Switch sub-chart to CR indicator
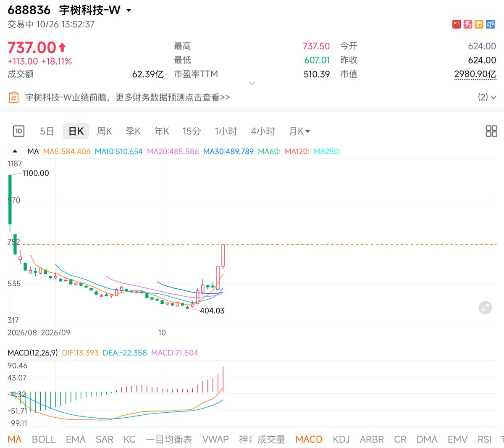Viewport: 504px width, 448px height. point(400,440)
